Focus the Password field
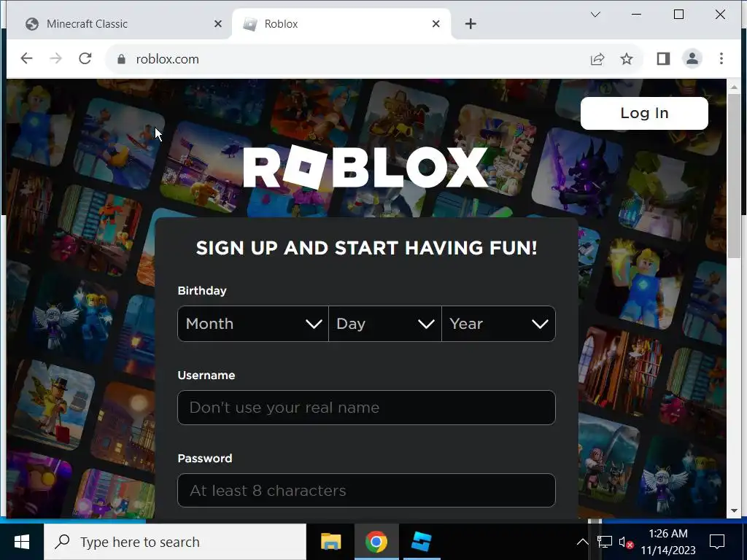Viewport: 747px width, 560px height. pos(366,491)
